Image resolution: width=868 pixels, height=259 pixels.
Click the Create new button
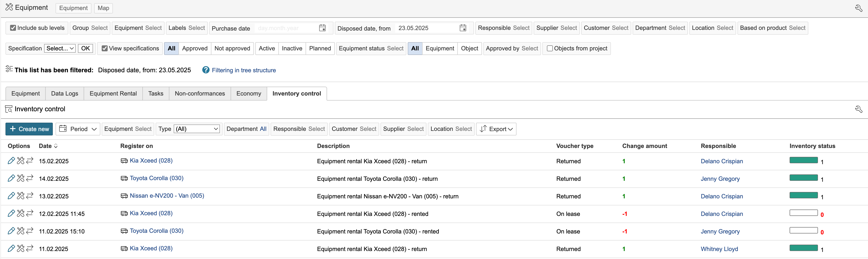coord(29,129)
